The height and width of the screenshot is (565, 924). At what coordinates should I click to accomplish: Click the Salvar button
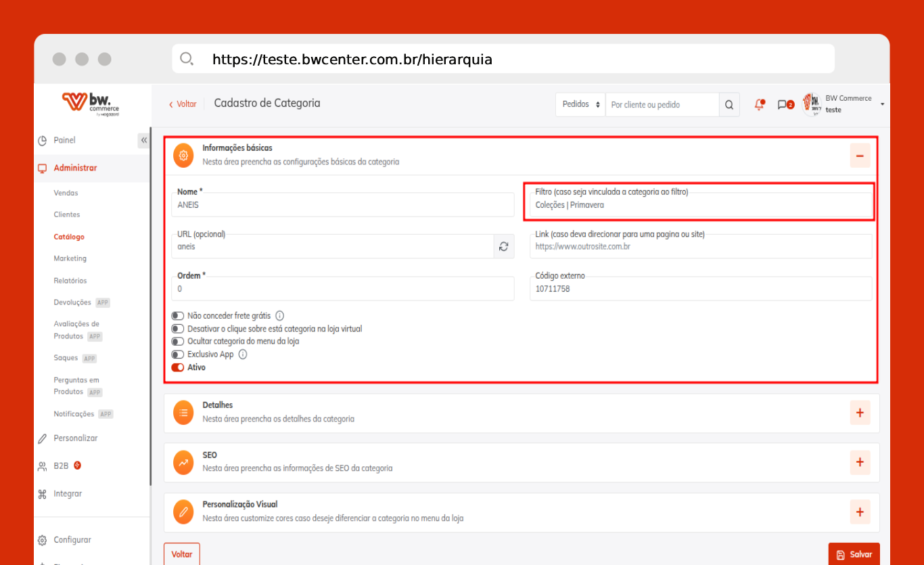[854, 554]
